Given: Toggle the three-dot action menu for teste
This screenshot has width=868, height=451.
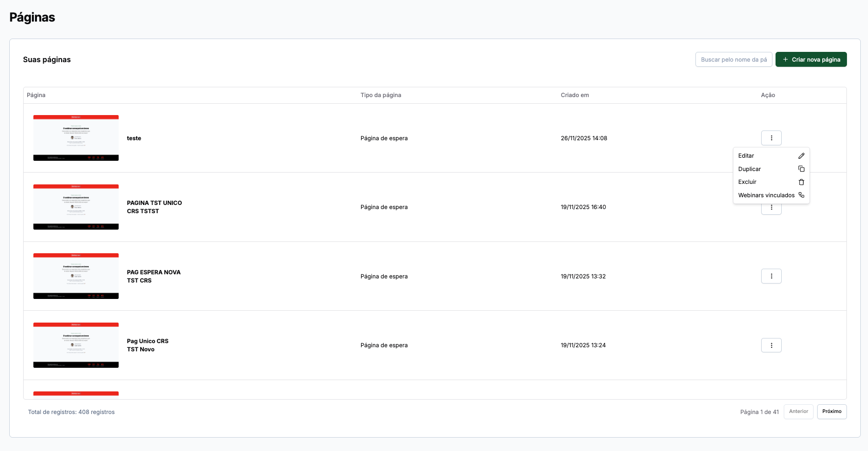Looking at the screenshot, I should [771, 138].
